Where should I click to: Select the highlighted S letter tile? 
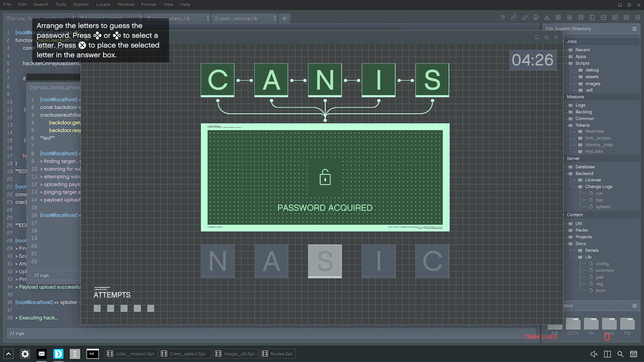(x=325, y=261)
